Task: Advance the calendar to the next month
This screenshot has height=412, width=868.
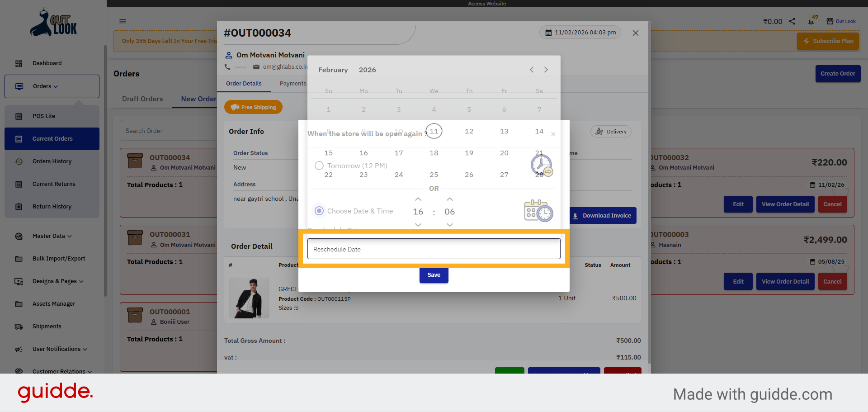Action: tap(546, 70)
